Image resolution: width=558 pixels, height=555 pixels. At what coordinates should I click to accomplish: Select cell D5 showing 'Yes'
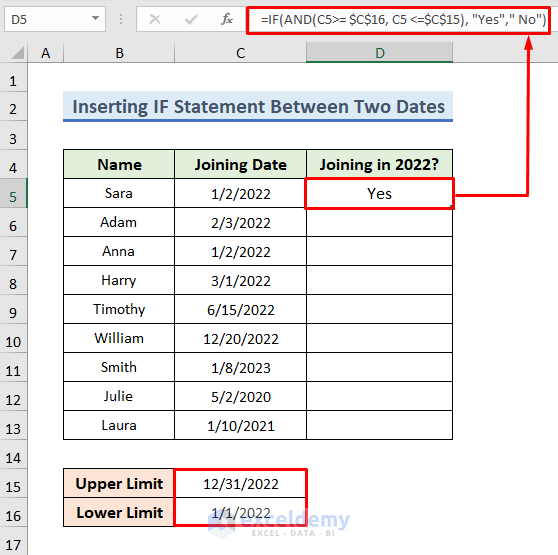[380, 194]
